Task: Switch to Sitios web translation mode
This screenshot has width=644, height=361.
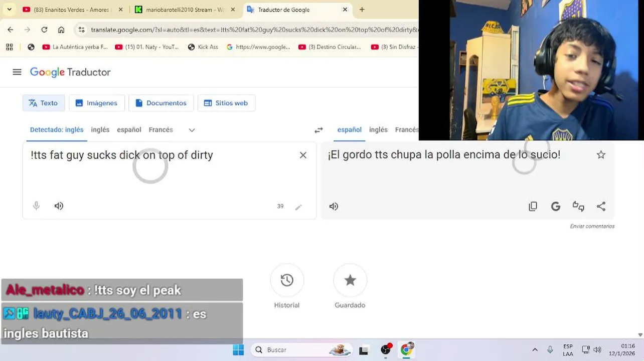Action: [x=226, y=103]
